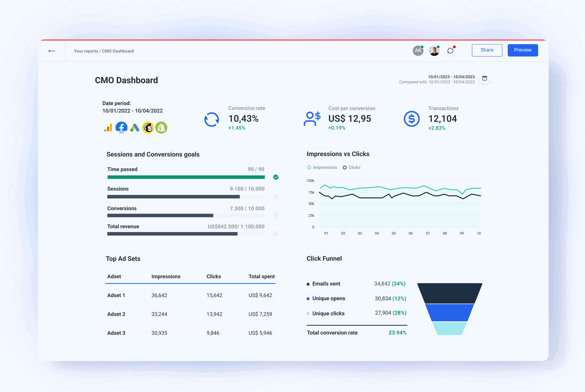This screenshot has width=585, height=392.
Task: Open the comparison date range selector
Action: pos(437,82)
